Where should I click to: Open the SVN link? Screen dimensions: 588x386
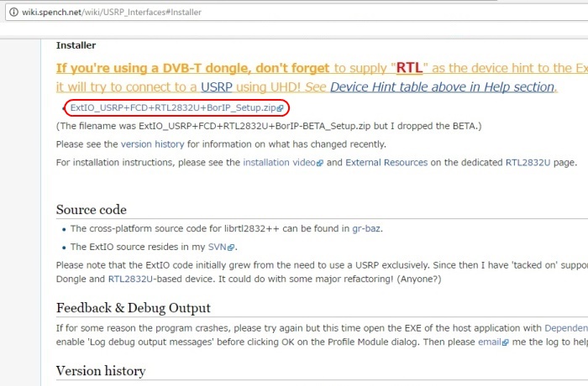[217, 247]
